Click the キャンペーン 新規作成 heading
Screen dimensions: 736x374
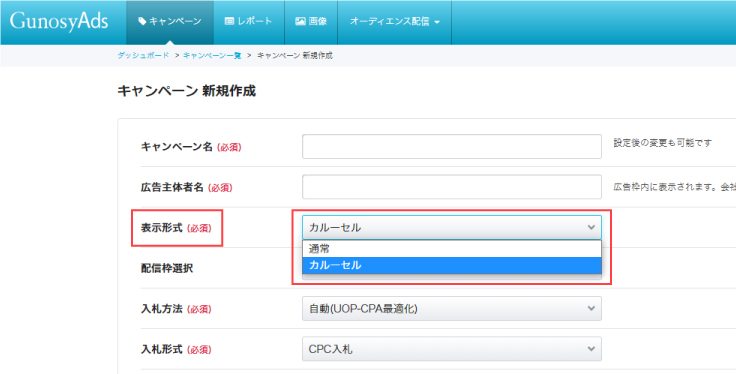pyautogui.click(x=186, y=91)
